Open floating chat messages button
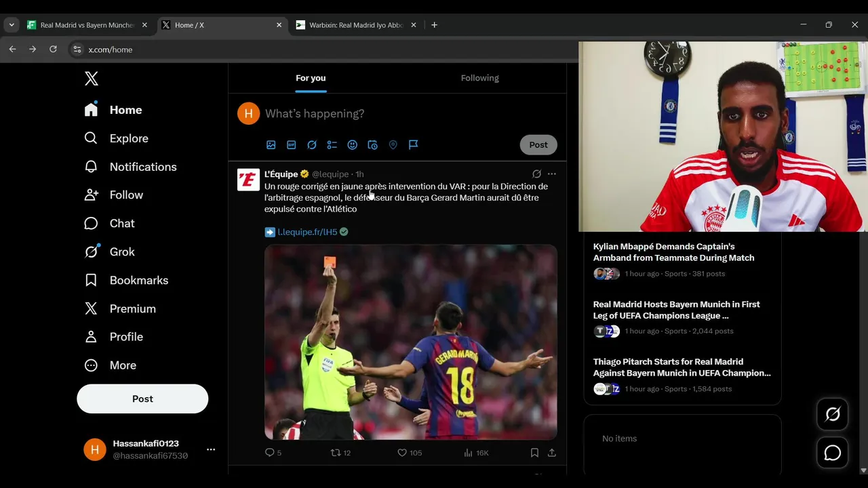This screenshot has width=868, height=488. click(x=833, y=453)
